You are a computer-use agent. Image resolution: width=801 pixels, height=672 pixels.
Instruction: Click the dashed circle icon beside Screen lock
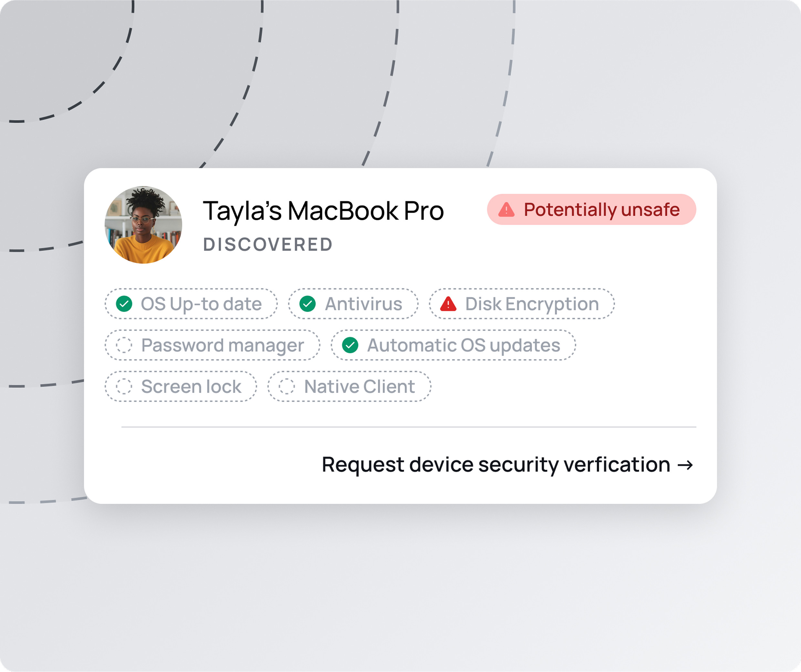pos(124,386)
